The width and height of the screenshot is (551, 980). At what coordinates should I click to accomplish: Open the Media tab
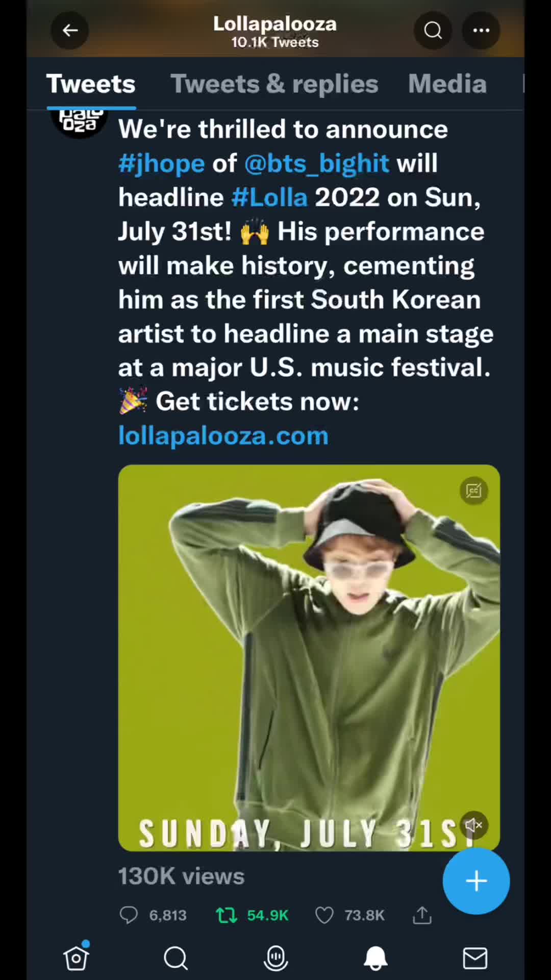tap(447, 84)
